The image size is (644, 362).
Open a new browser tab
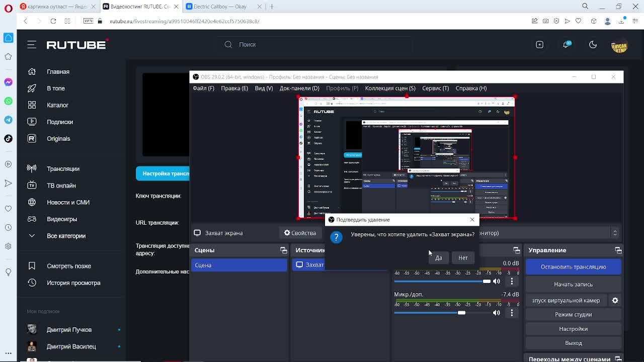click(272, 7)
